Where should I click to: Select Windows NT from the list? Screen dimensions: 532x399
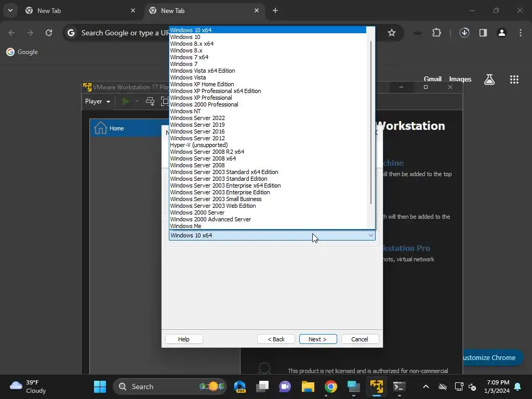[x=268, y=111]
